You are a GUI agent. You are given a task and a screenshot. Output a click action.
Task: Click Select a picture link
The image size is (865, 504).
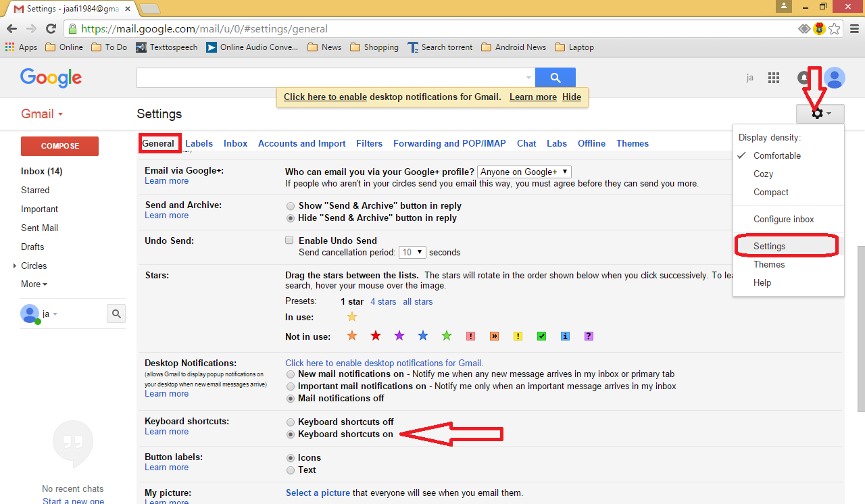point(318,493)
